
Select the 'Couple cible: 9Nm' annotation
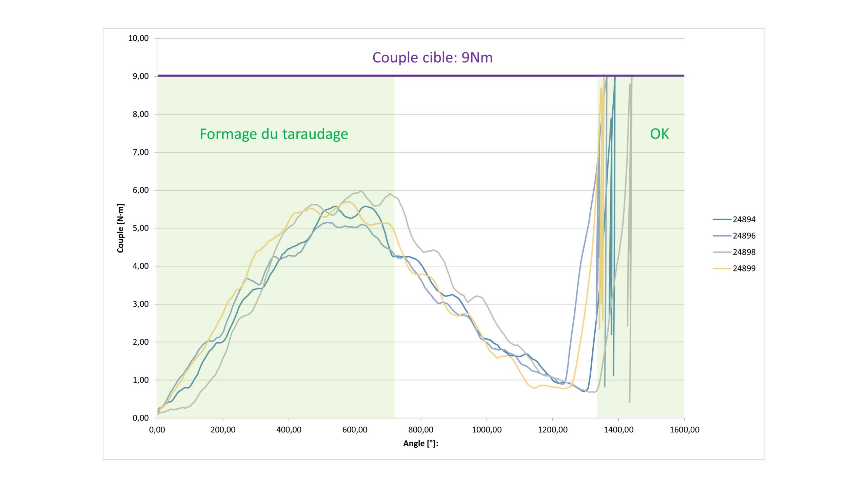tap(432, 58)
